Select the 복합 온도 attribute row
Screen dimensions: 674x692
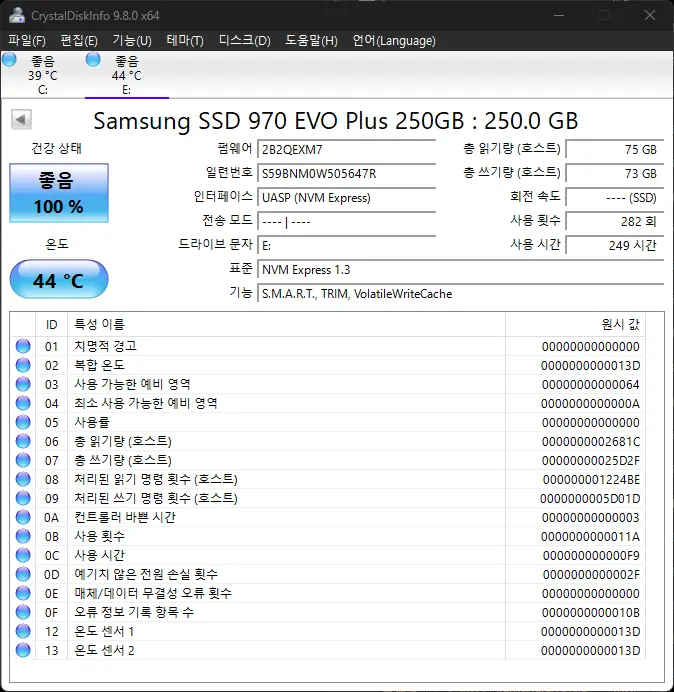pyautogui.click(x=328, y=365)
